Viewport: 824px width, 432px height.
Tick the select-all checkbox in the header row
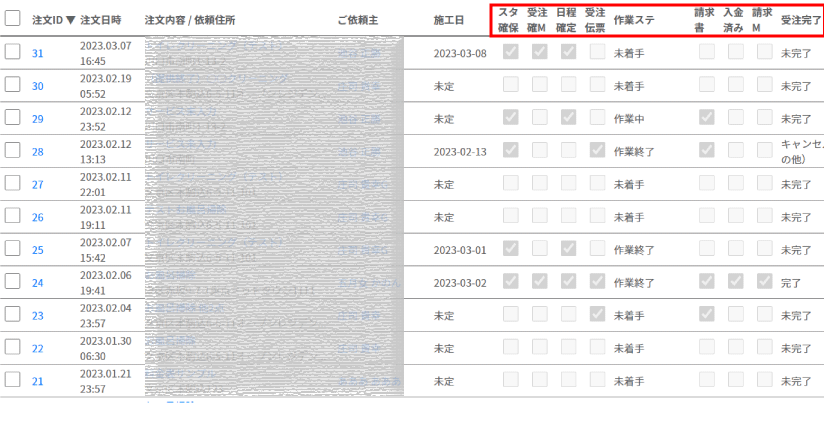(13, 20)
